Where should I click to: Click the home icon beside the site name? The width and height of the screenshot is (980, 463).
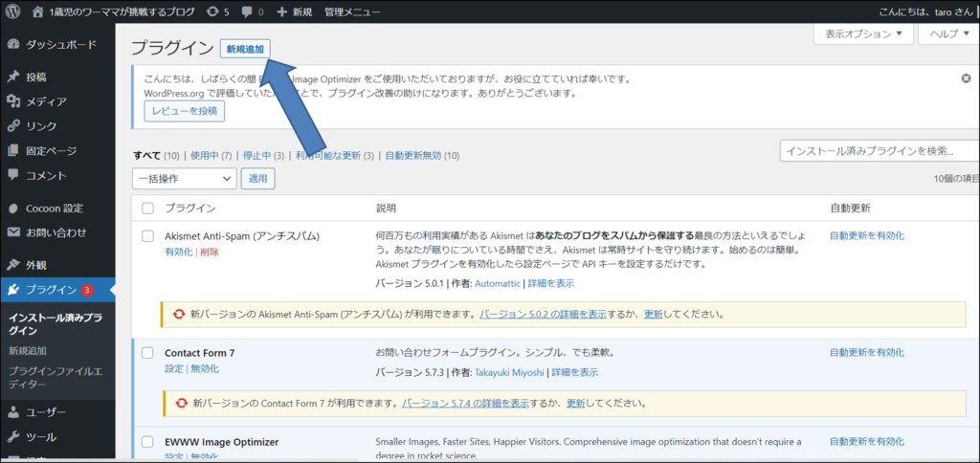point(38,11)
